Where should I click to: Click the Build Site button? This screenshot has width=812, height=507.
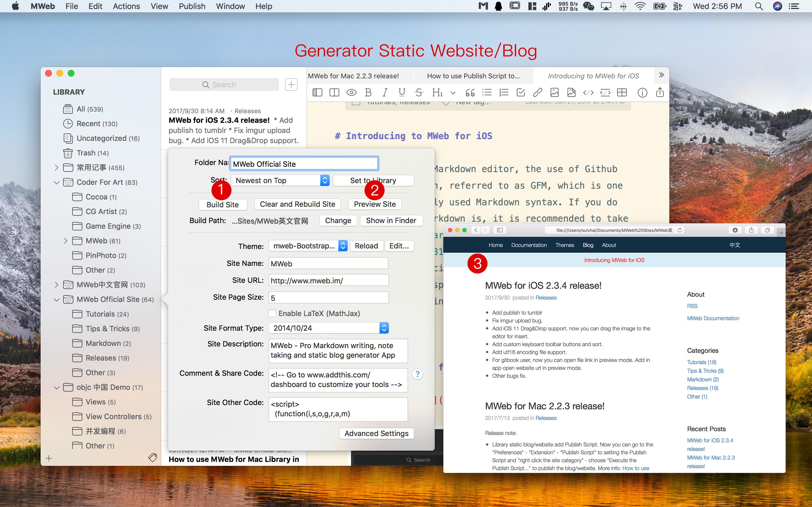pos(223,204)
